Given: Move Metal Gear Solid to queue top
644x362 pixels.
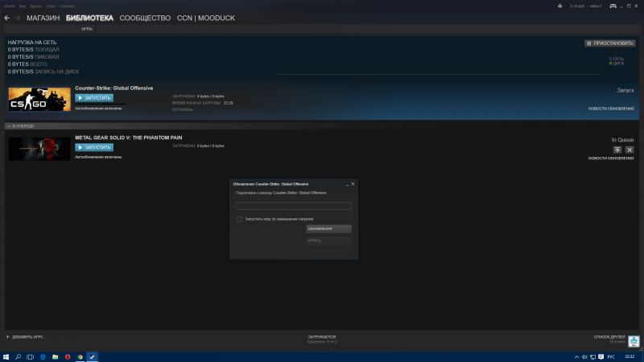Looking at the screenshot, I should tap(617, 150).
